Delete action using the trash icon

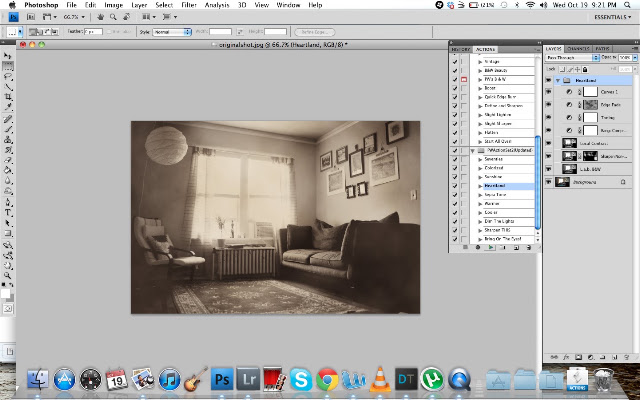(x=529, y=247)
